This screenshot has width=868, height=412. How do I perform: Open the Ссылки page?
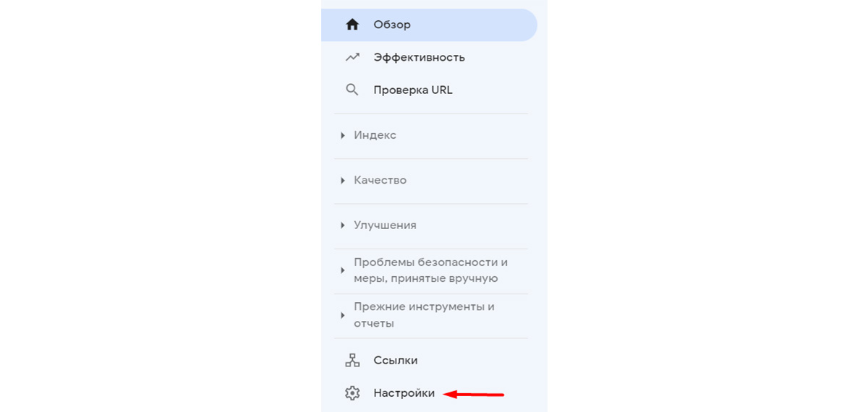tap(429, 360)
